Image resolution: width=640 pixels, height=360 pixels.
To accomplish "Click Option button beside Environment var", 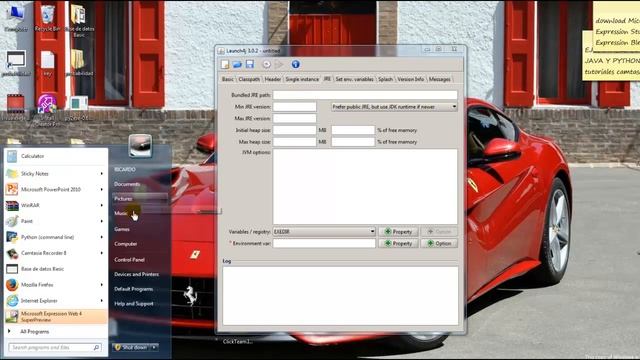I will pos(439,244).
